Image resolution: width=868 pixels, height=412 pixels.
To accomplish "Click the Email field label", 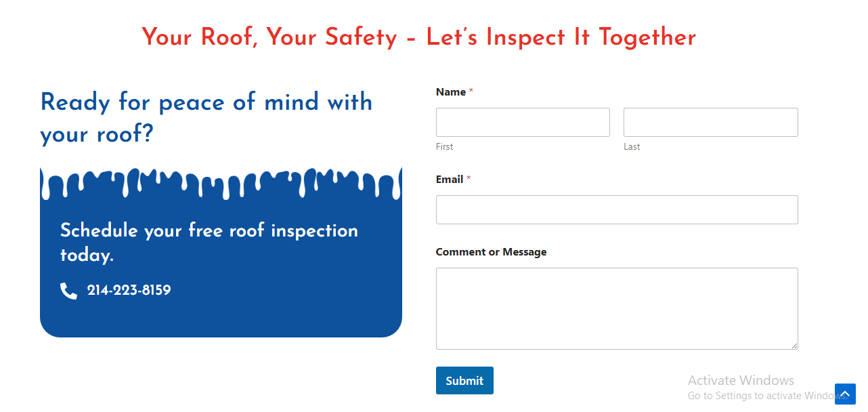I will [x=450, y=180].
